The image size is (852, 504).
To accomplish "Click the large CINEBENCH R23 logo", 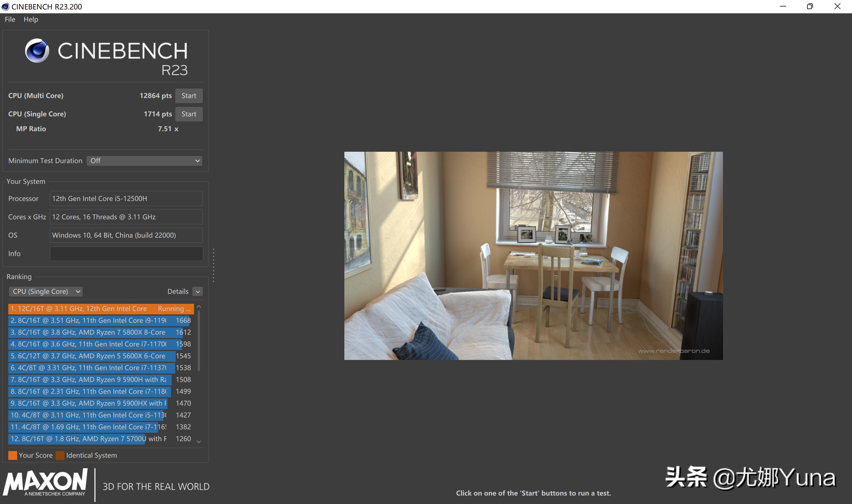I will coord(105,57).
